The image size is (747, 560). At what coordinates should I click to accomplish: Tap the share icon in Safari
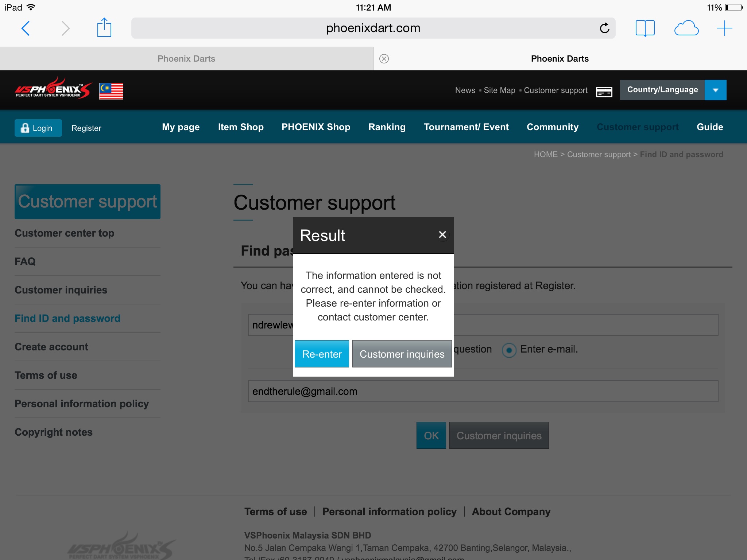(x=104, y=28)
